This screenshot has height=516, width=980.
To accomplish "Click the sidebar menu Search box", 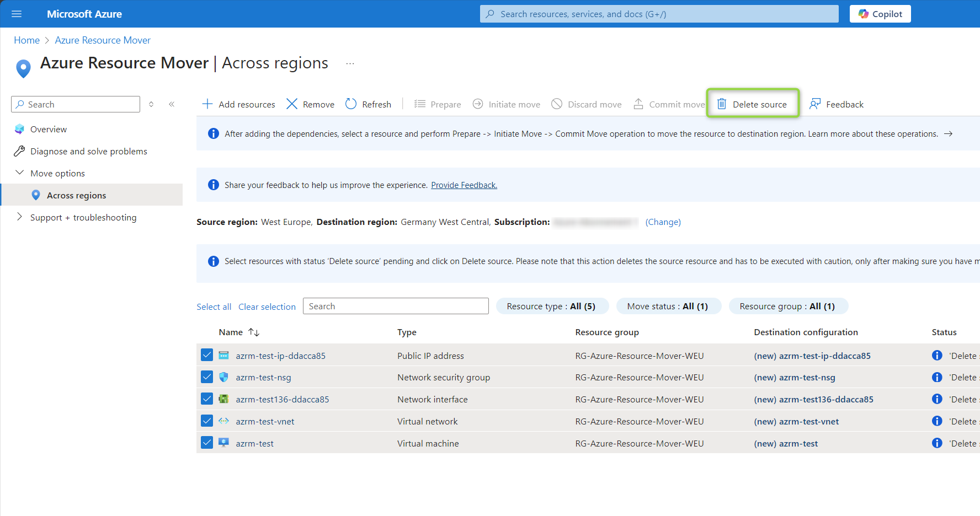I will pos(76,104).
